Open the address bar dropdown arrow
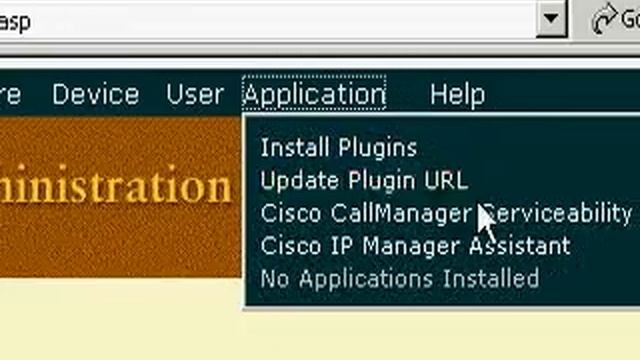 click(x=551, y=18)
